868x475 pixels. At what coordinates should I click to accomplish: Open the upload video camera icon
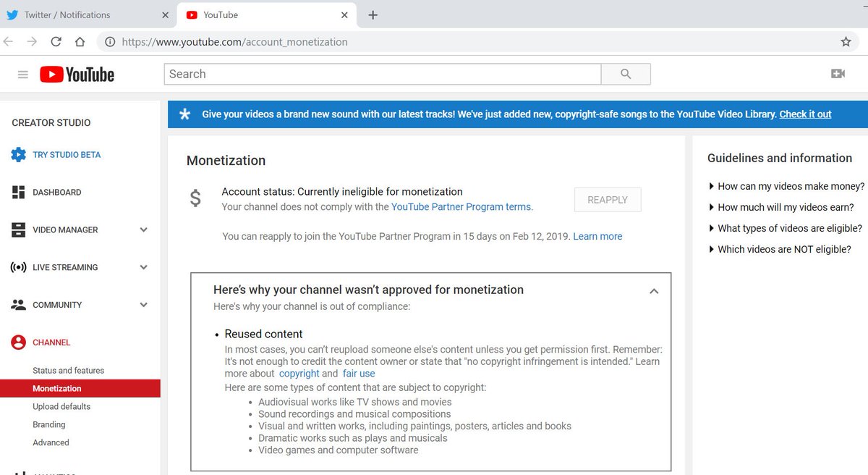coord(838,74)
